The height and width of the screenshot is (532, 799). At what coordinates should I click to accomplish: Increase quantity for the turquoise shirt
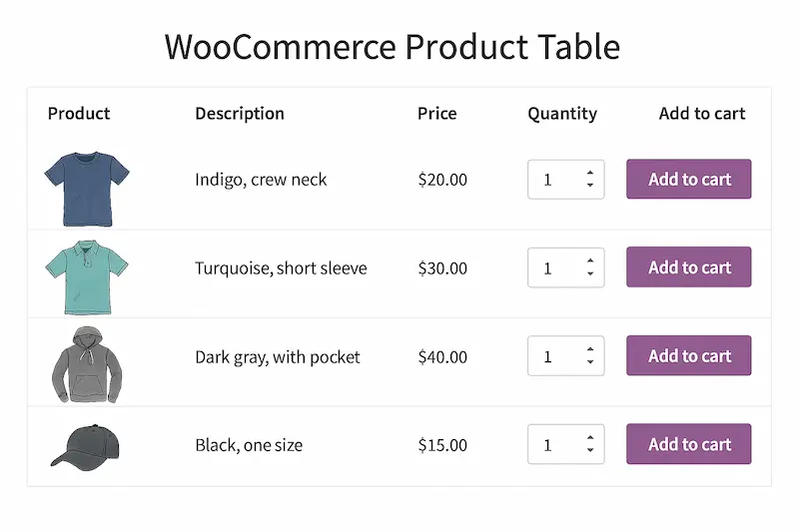click(590, 261)
